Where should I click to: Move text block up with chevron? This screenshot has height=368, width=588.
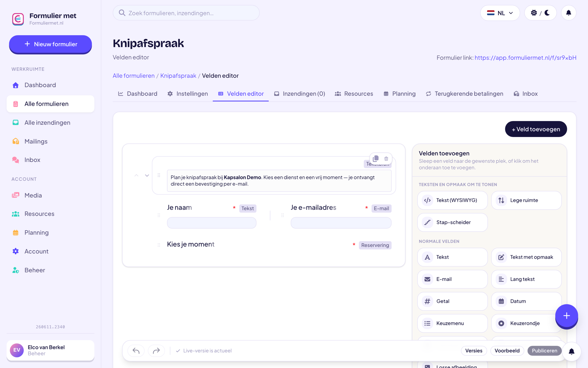coord(136,176)
